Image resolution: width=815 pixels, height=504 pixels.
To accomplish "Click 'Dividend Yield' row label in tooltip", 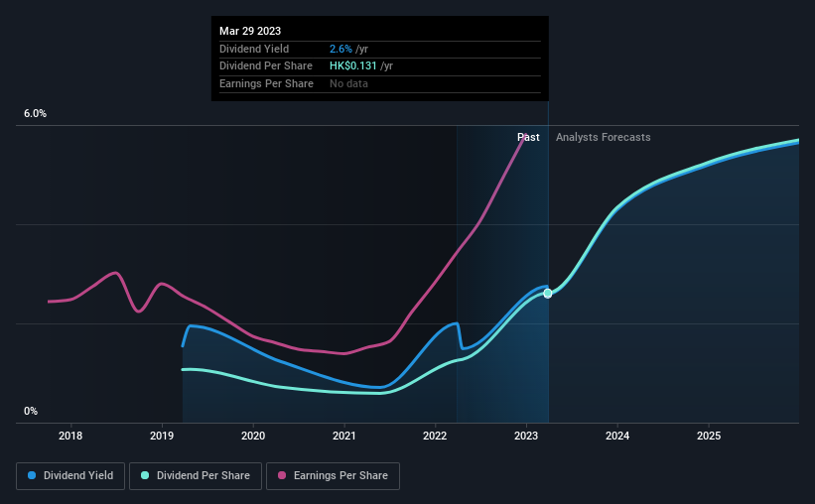I will coord(254,49).
